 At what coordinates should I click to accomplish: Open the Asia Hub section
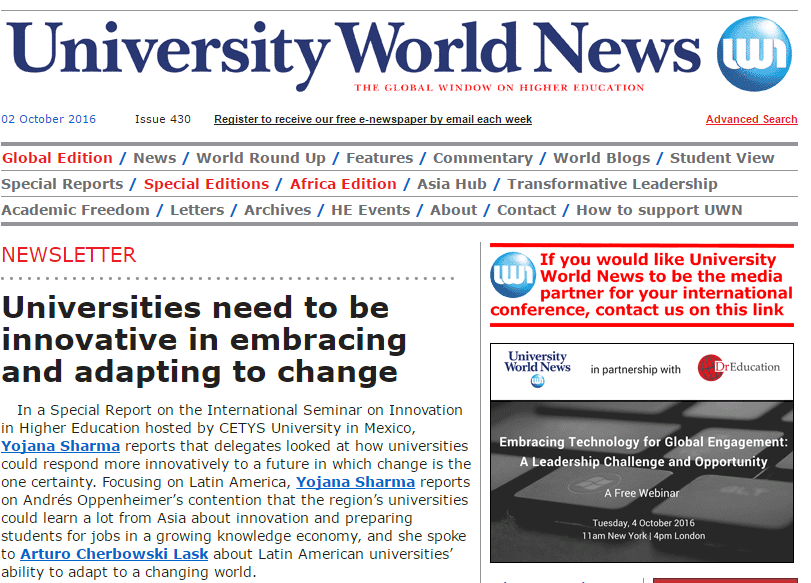coord(452,184)
